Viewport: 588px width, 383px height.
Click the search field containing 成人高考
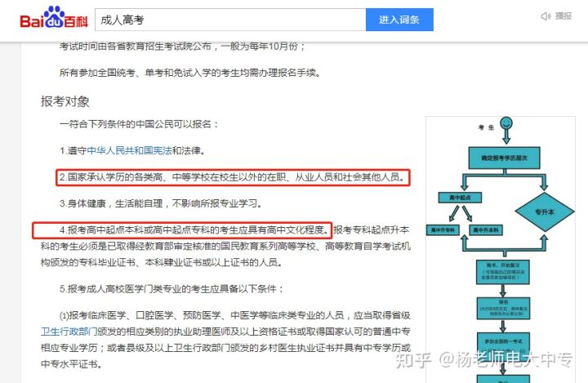[230, 20]
